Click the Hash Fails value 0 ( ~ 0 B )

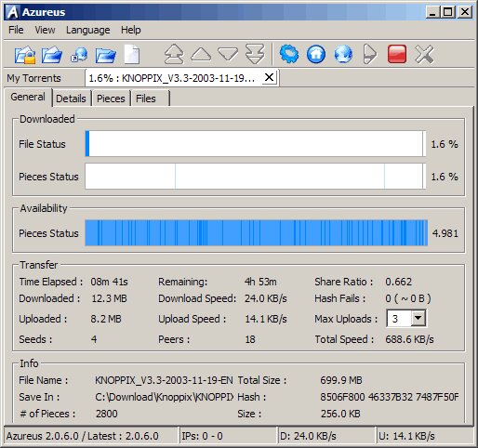click(x=408, y=298)
